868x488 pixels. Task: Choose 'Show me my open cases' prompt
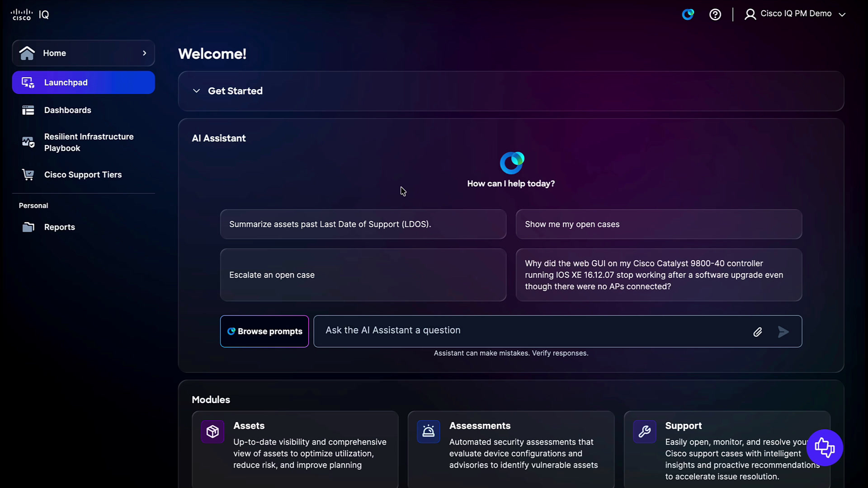pyautogui.click(x=659, y=224)
